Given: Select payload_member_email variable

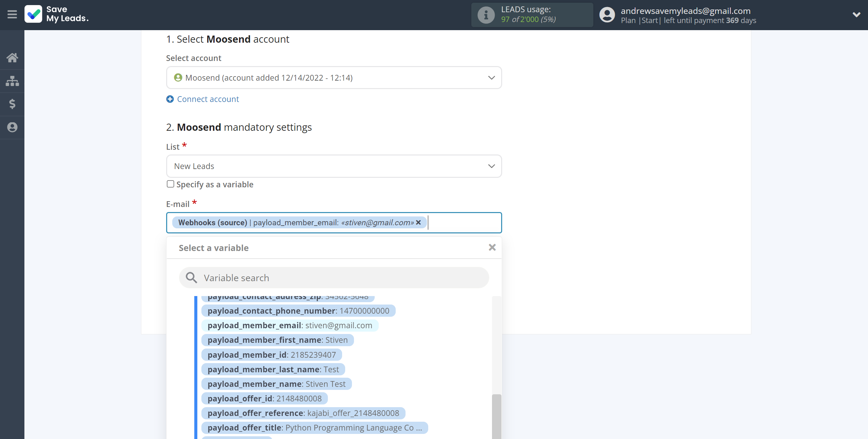Looking at the screenshot, I should (290, 326).
